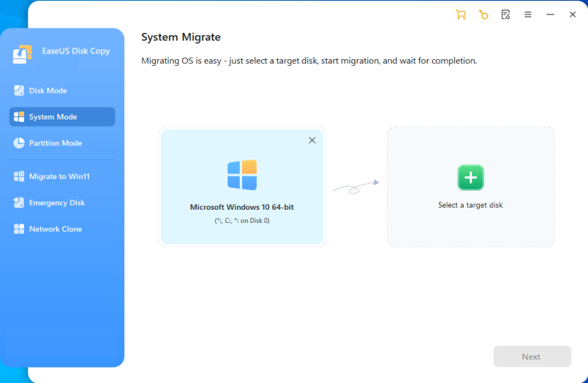Screen dimensions: 588x383
Task: Open Partition Mode
Action: point(62,143)
